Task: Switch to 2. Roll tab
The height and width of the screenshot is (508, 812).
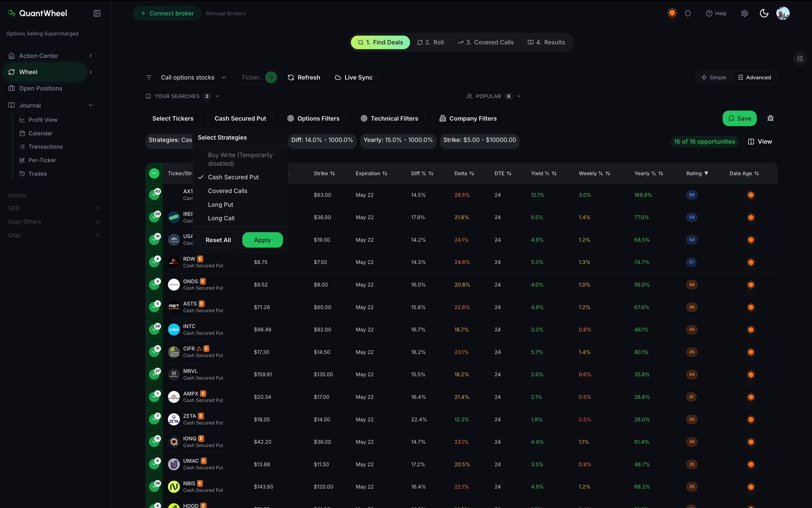Action: point(430,42)
